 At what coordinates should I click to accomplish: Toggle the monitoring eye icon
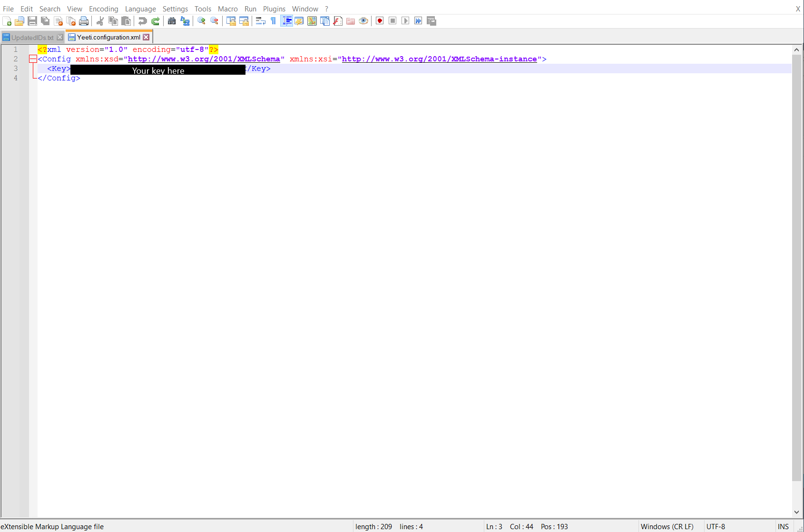(363, 21)
